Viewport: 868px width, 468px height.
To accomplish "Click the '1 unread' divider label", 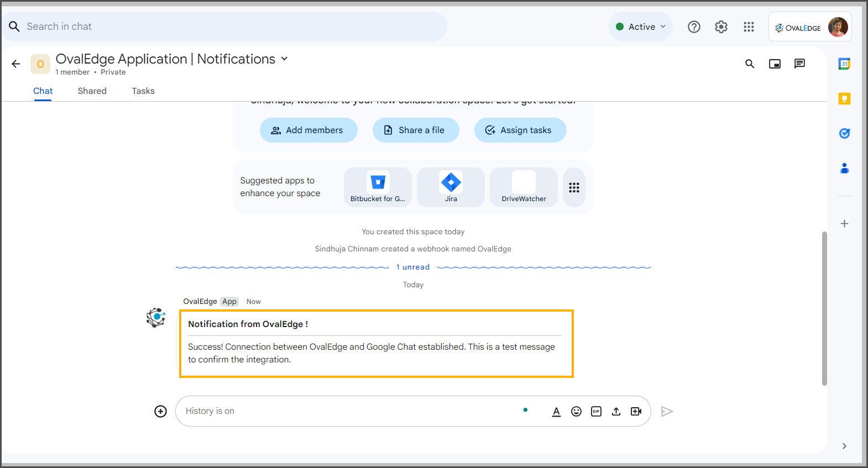I will tap(413, 267).
